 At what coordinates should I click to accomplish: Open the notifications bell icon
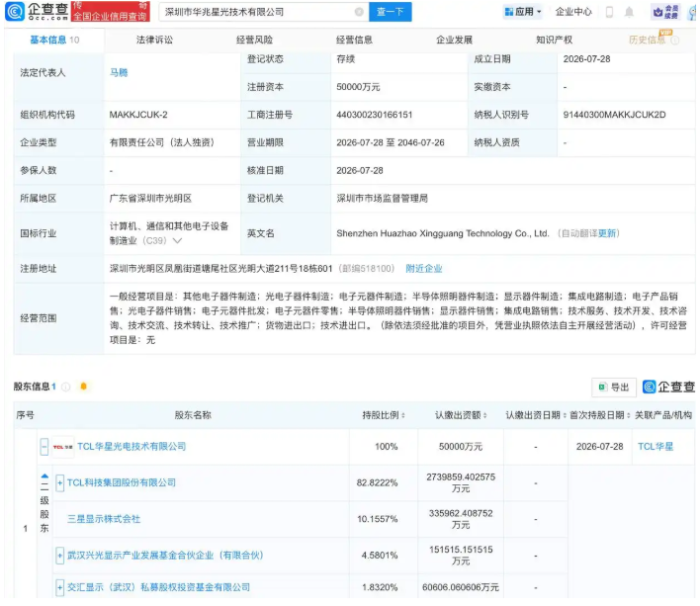tap(629, 12)
